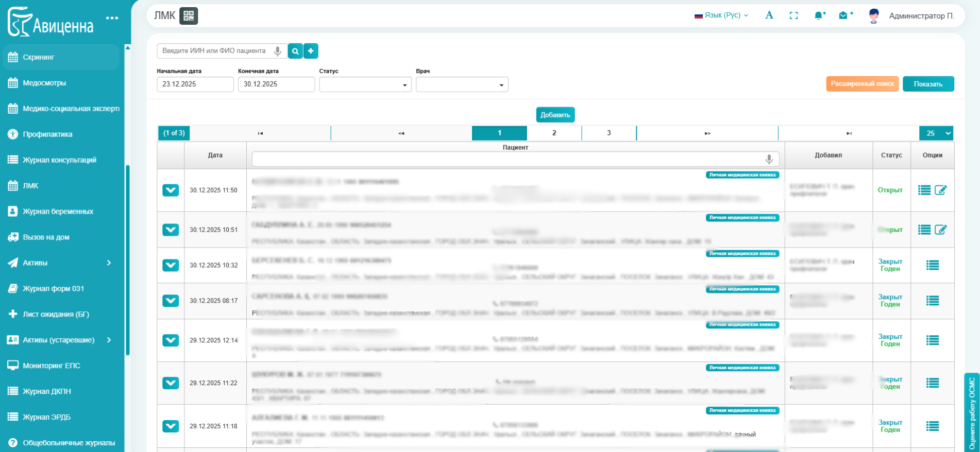Screen dimensions: 980x452
Task: Select Медосмотры in the sidebar
Action: (x=44, y=83)
